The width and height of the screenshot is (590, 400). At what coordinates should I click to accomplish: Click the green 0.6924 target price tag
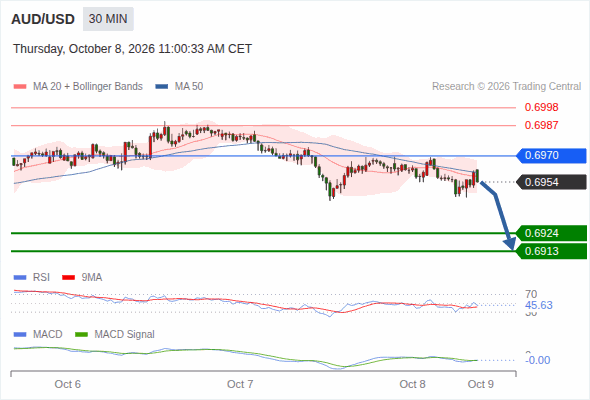point(551,233)
